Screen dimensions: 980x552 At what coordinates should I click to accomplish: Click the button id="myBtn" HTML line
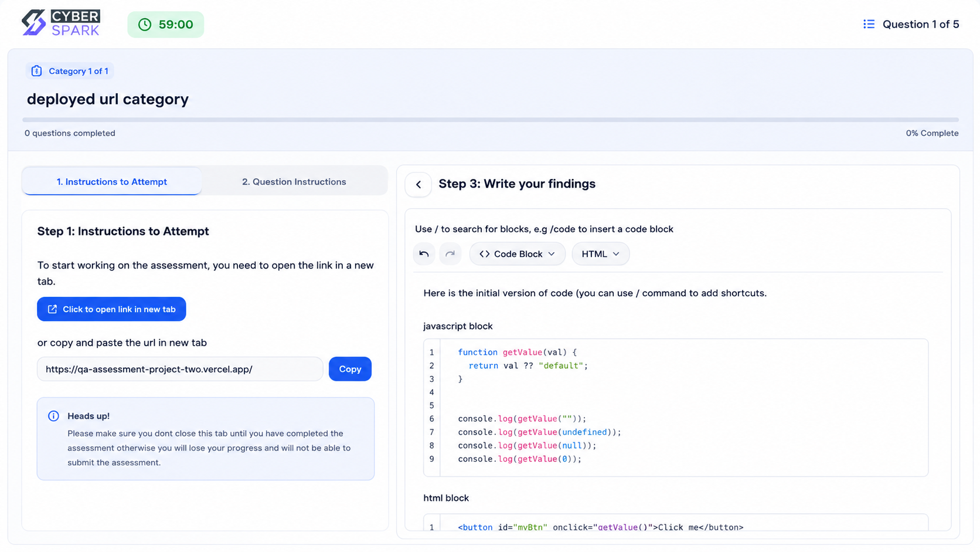pos(600,527)
